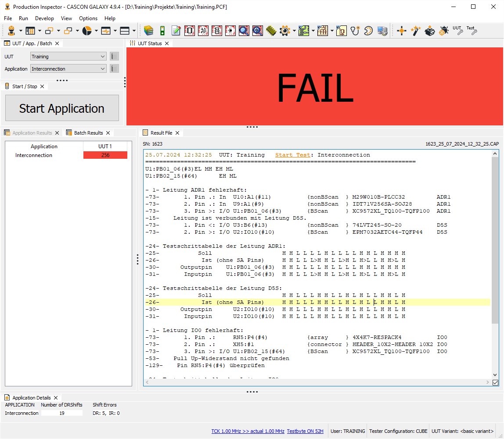
Task: Follow the Start Test link
Action: pos(292,155)
